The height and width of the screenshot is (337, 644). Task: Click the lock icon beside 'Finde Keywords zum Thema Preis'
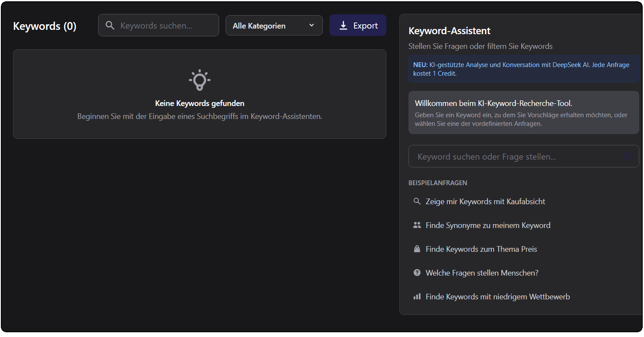pos(417,249)
